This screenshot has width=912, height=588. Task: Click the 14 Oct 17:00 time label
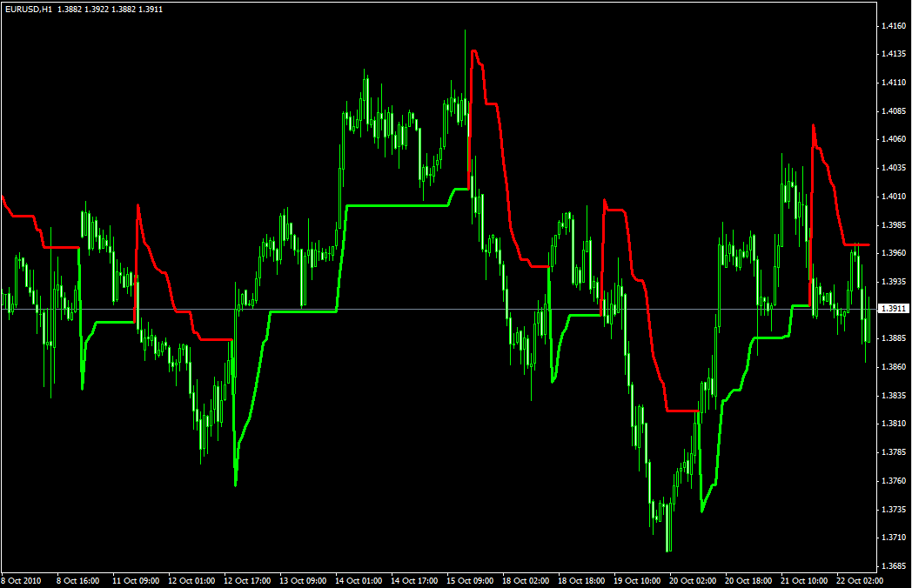coord(415,580)
